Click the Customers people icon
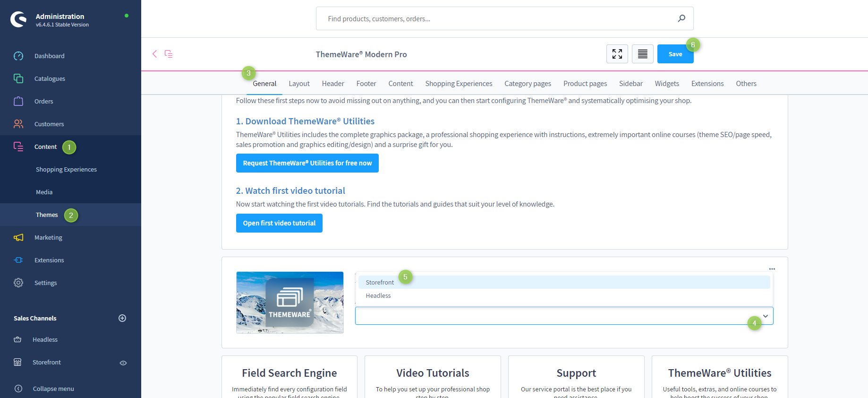The width and height of the screenshot is (868, 398). [x=18, y=124]
